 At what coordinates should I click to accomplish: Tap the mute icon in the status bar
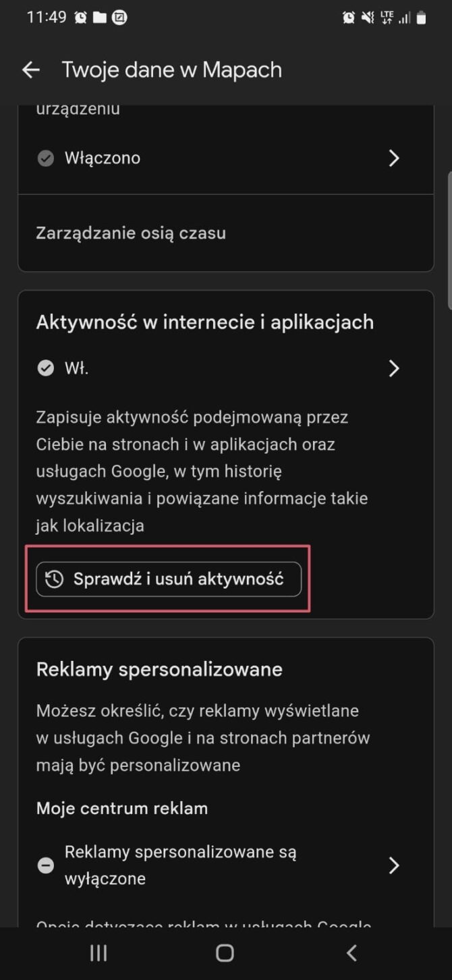pyautogui.click(x=368, y=18)
